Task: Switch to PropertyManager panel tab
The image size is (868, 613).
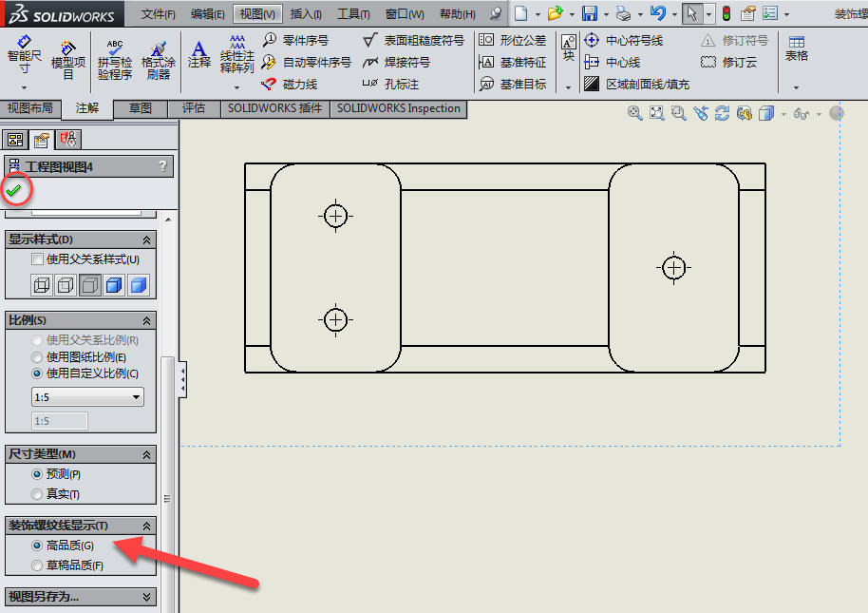Action: click(x=42, y=140)
